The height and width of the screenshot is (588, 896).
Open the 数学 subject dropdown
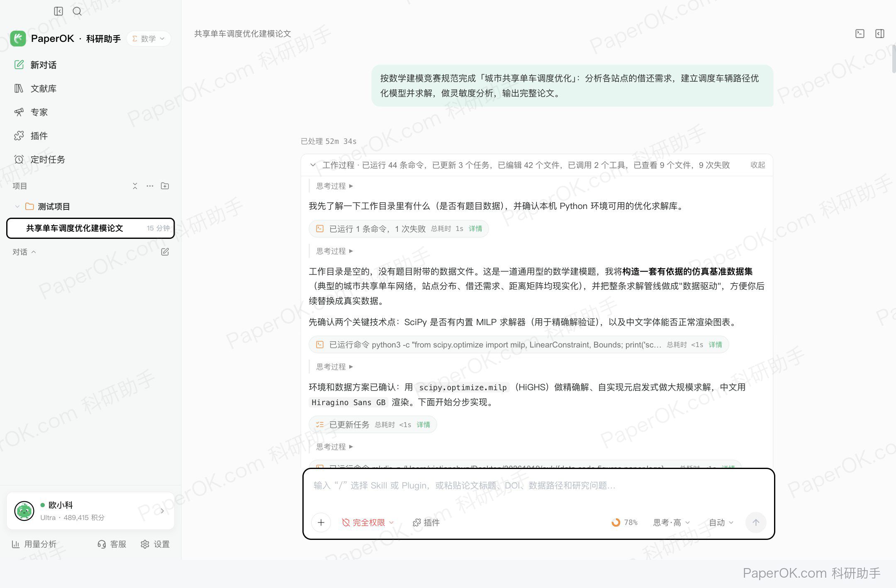point(149,39)
